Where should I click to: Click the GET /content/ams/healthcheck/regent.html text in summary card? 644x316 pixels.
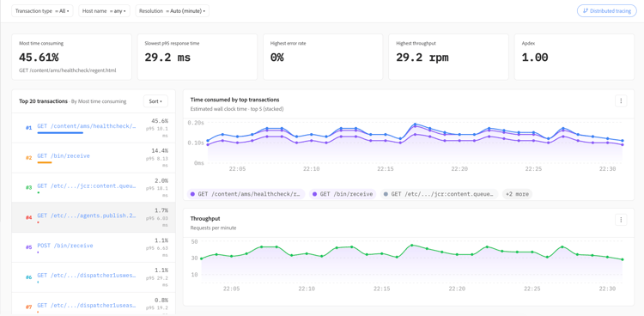68,70
